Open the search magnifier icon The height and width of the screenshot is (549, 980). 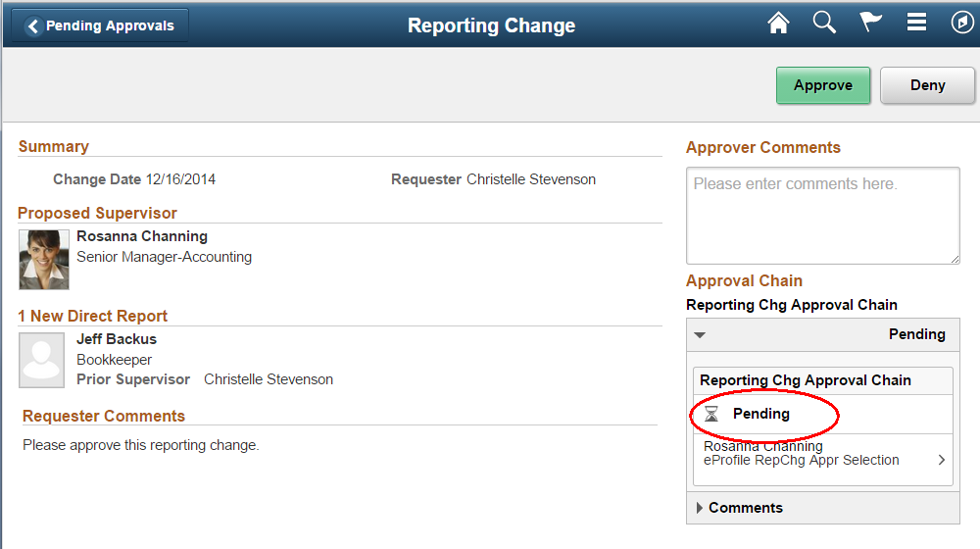[x=824, y=24]
